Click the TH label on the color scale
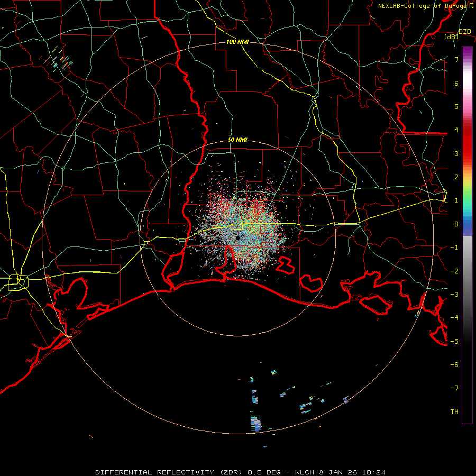This screenshot has width=476, height=476. point(454,411)
